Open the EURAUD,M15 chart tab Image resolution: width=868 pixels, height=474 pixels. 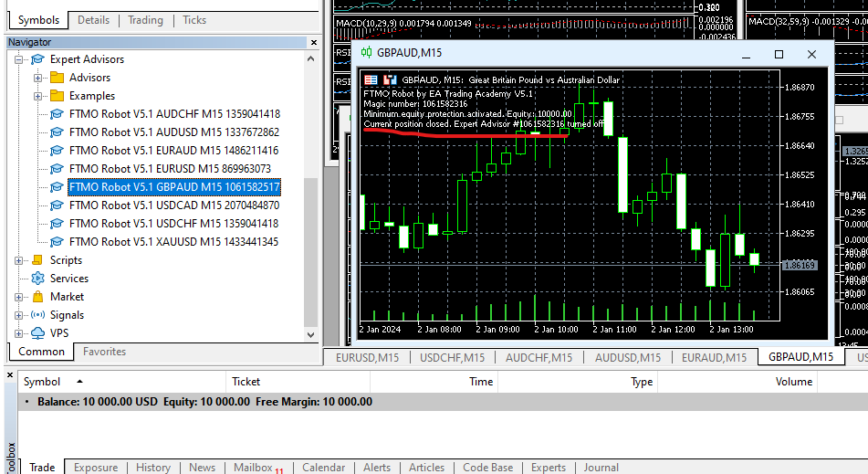point(714,358)
